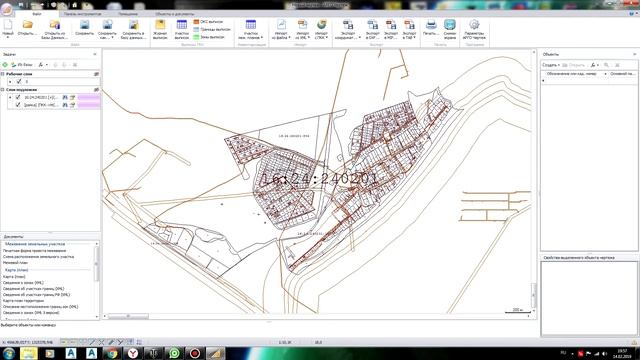The image size is (640, 360).
Task: Click the Экспорт в DXF icon
Action: [x=372, y=29]
